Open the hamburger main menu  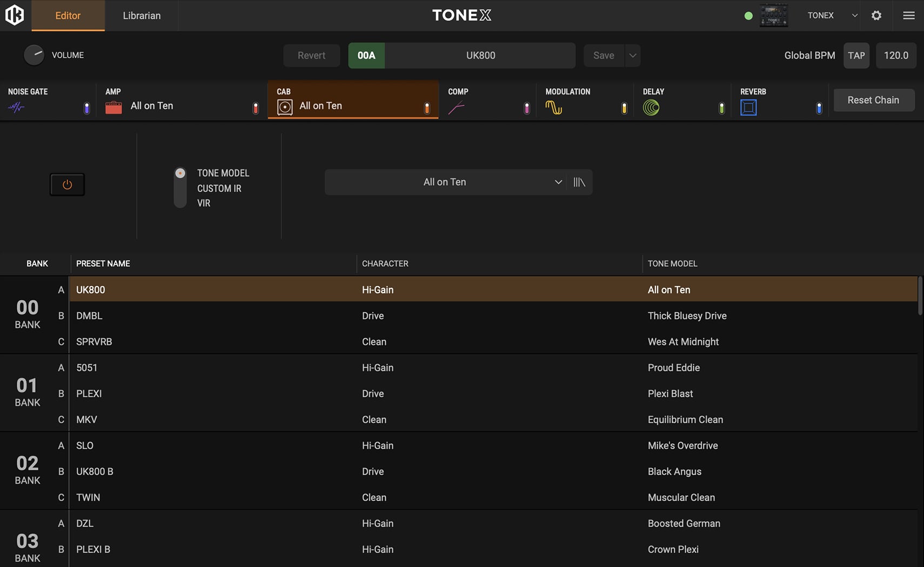click(908, 16)
